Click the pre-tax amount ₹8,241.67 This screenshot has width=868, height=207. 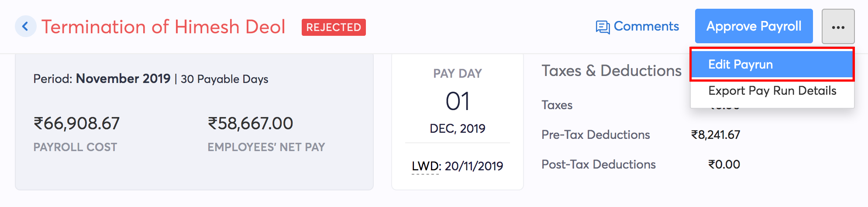click(715, 135)
